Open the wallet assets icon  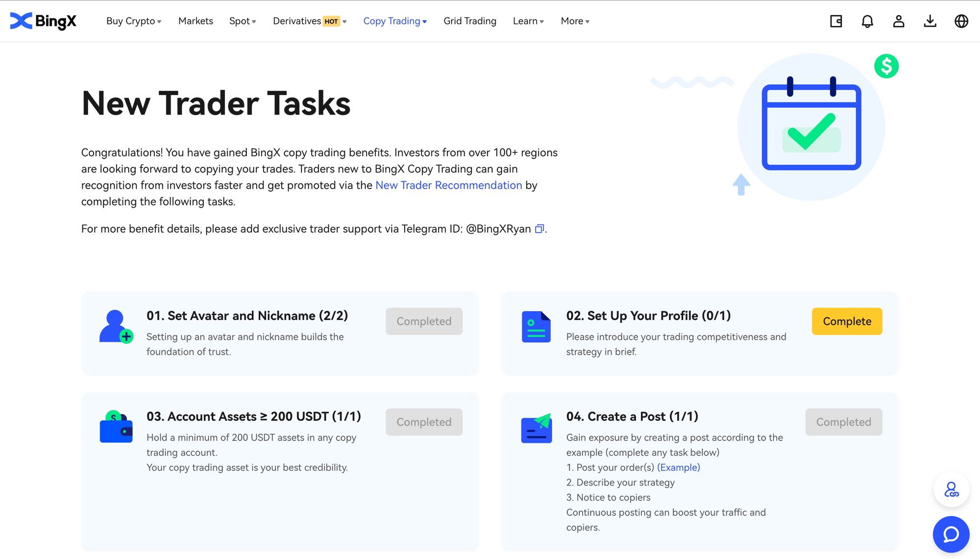tap(836, 21)
